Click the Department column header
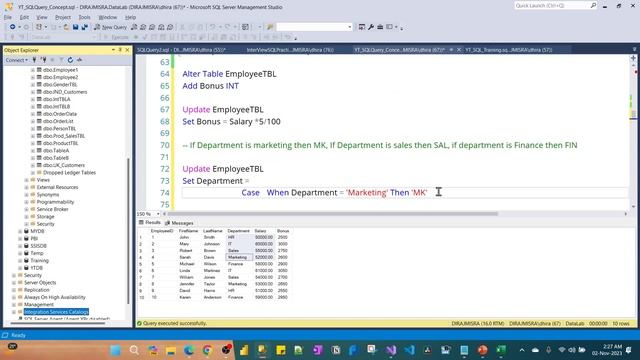 point(238,231)
